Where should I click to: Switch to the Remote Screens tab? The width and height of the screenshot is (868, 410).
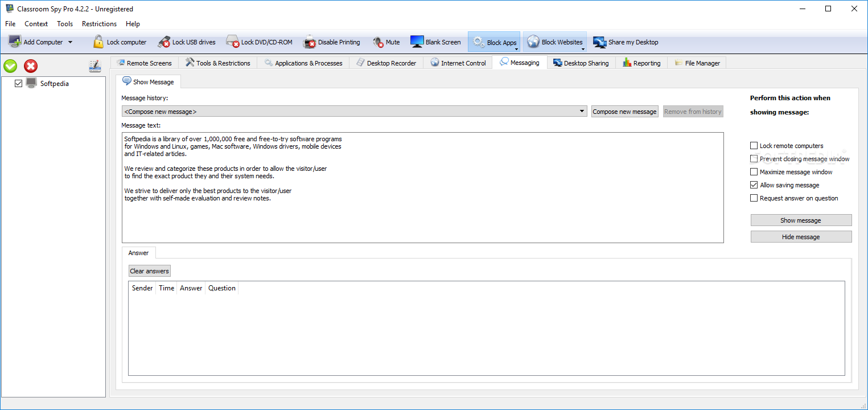tap(144, 63)
